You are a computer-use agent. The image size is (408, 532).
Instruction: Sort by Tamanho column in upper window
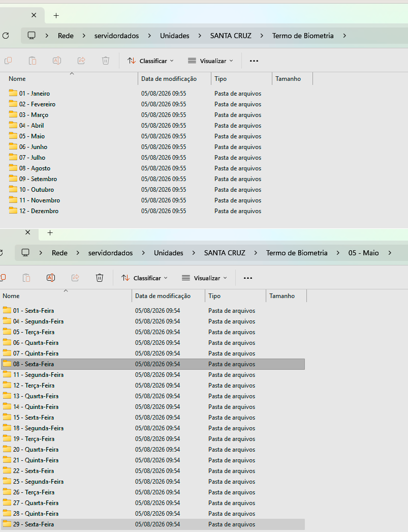288,79
